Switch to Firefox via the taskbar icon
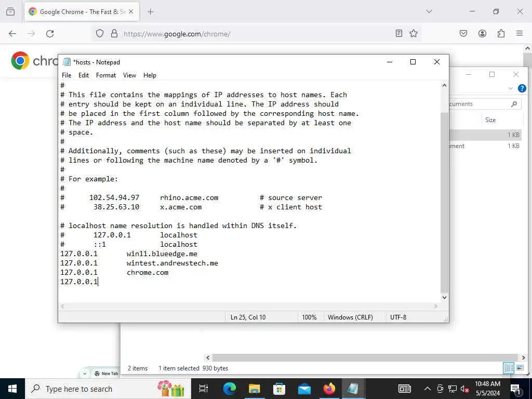The height and width of the screenshot is (399, 532). tap(329, 389)
